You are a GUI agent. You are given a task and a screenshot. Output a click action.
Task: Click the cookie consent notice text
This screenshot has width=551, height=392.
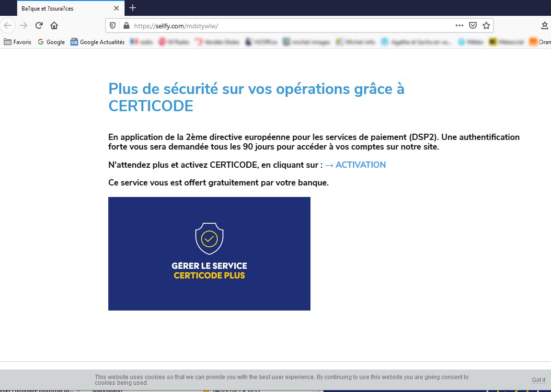[x=281, y=380]
